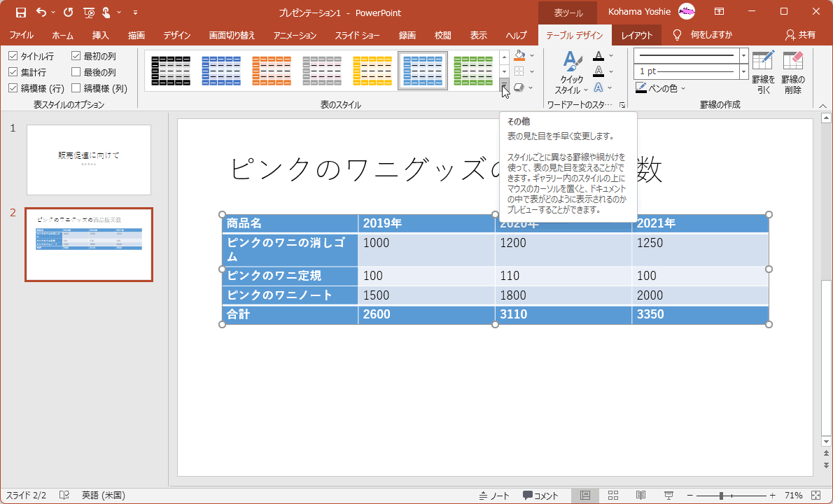The height and width of the screenshot is (504, 833).
Task: Open the アニメーション tab
Action: coord(295,35)
